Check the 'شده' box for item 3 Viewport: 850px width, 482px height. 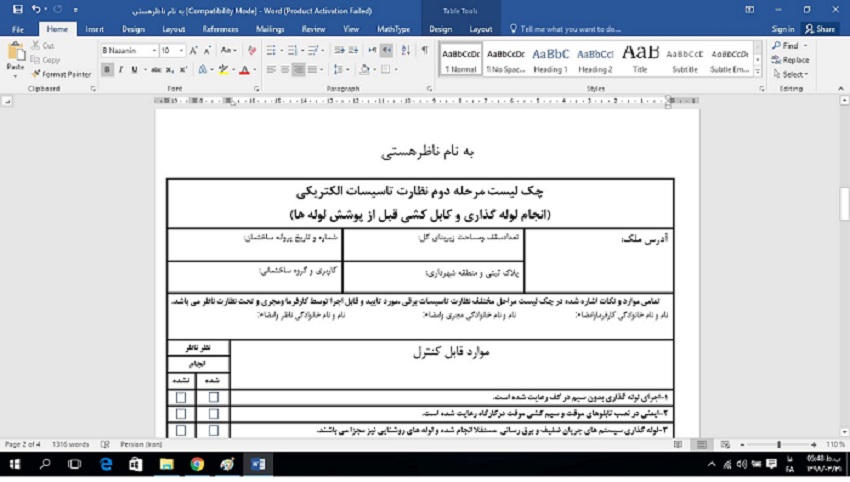click(x=214, y=430)
